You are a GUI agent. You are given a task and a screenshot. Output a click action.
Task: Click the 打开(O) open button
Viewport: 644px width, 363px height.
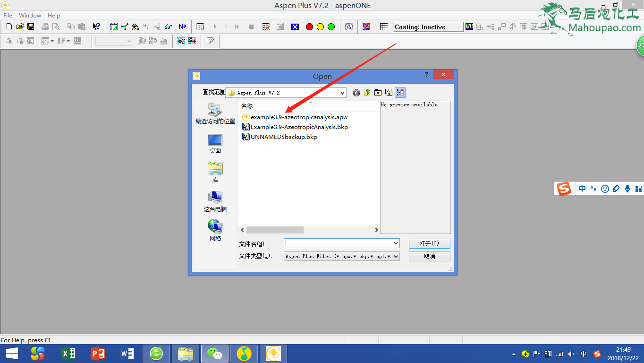pos(430,243)
